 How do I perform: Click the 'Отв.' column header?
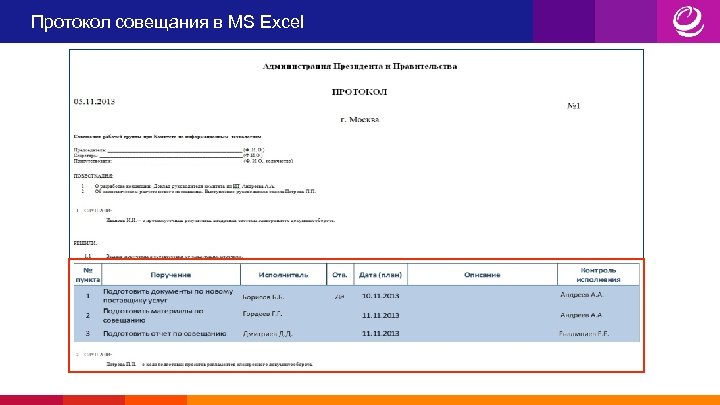(x=340, y=275)
